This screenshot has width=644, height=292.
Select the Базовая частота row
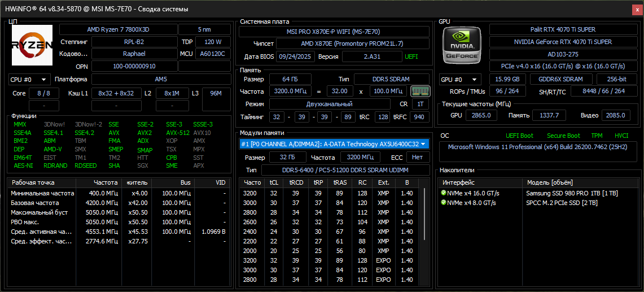click(x=119, y=203)
